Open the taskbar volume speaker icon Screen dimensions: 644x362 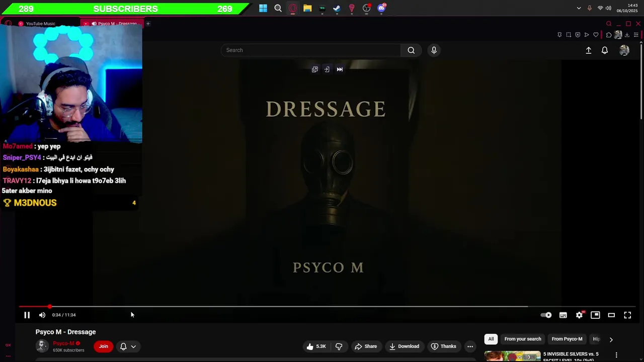point(608,8)
